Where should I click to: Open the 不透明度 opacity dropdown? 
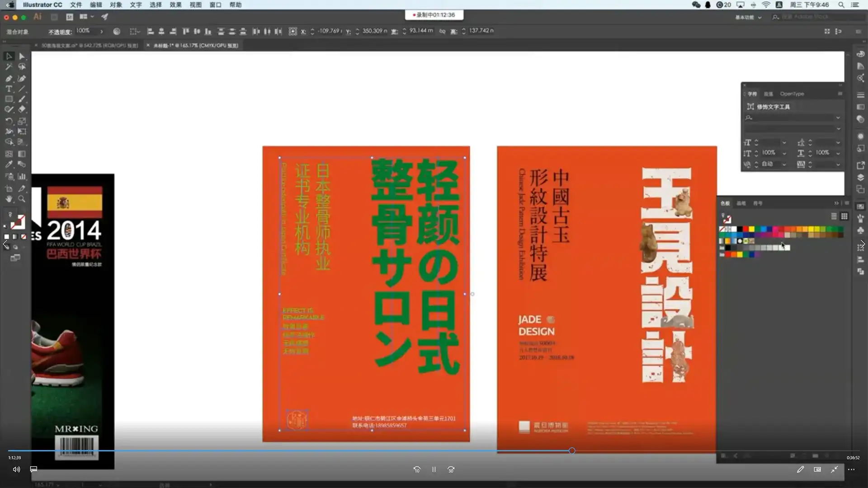pos(100,31)
